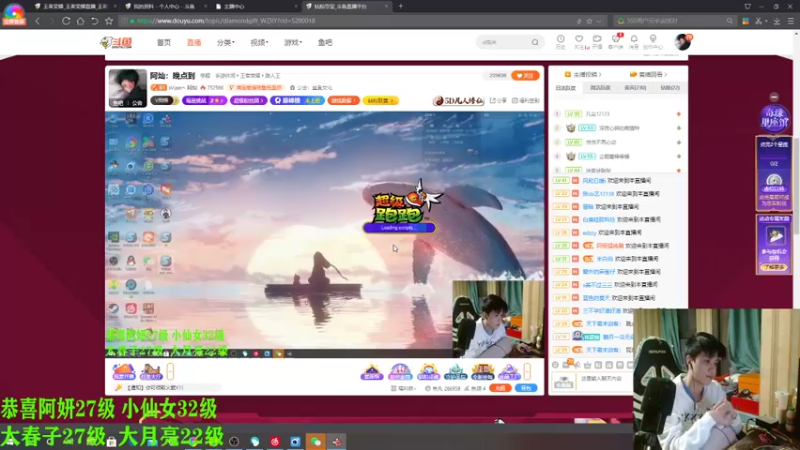Click the constellation hall badge on right sidebar

(x=774, y=119)
